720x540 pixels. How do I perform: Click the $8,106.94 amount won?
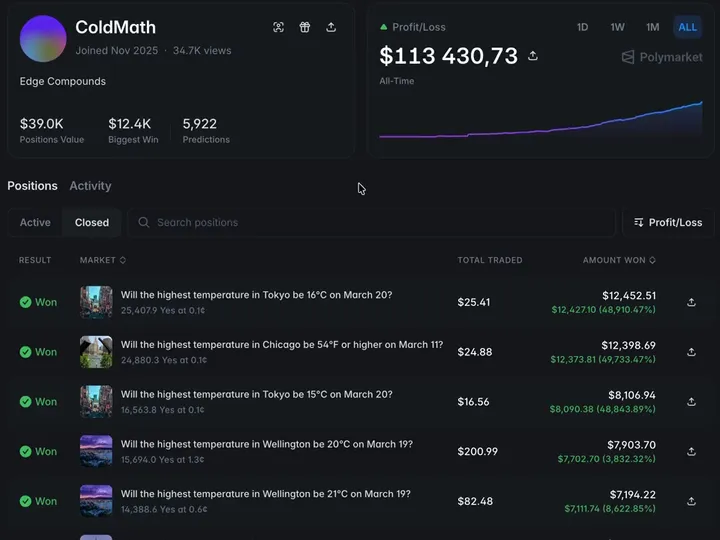[x=632, y=395]
